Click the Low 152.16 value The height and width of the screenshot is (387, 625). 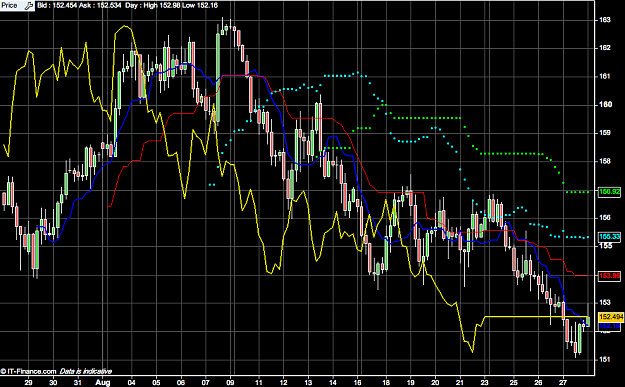click(x=200, y=6)
